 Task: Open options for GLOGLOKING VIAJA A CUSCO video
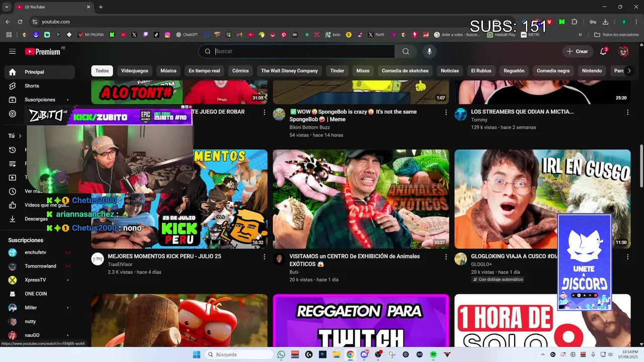pos(627,257)
